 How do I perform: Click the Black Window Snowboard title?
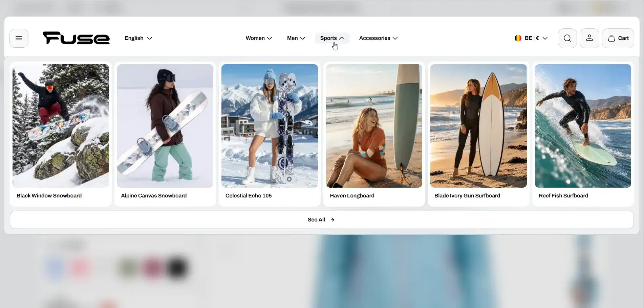point(49,196)
